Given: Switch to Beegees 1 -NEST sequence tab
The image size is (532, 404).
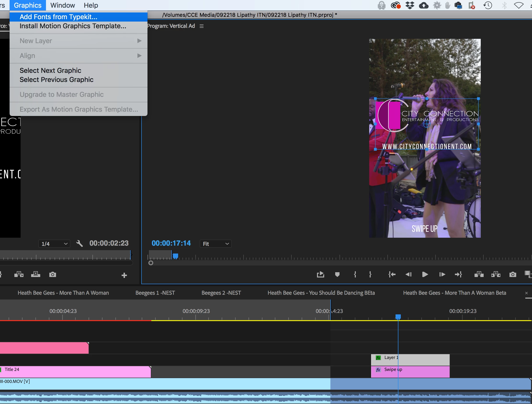Looking at the screenshot, I should 155,293.
